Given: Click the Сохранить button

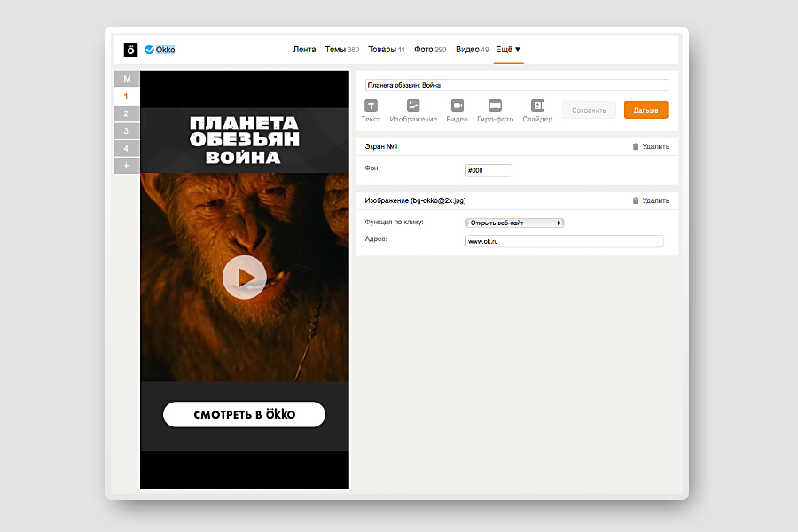Looking at the screenshot, I should coord(589,110).
